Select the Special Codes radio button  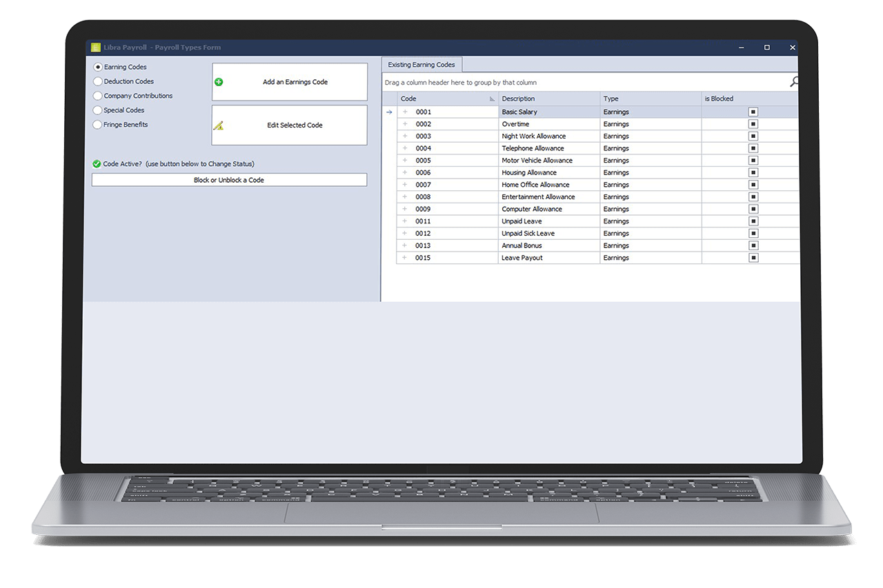pos(97,110)
